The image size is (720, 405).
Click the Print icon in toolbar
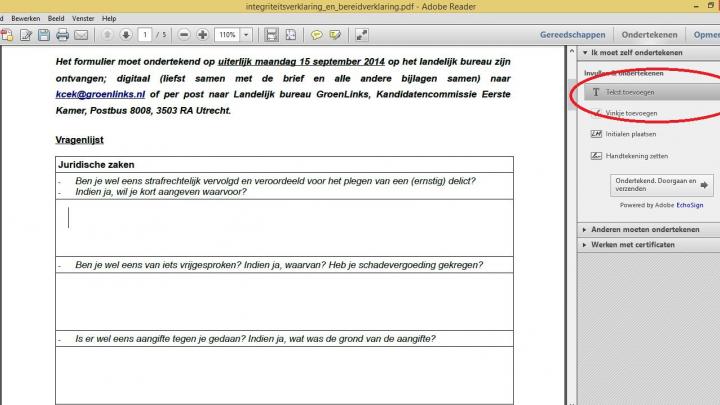click(62, 35)
